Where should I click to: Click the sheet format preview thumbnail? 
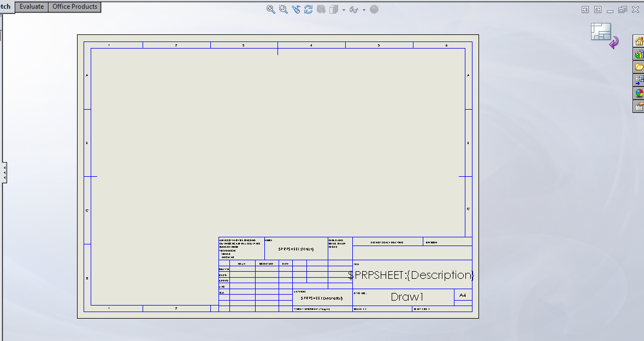(601, 32)
